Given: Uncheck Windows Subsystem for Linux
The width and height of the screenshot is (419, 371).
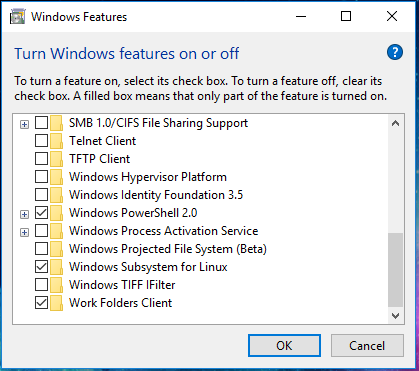Looking at the screenshot, I should point(41,267).
